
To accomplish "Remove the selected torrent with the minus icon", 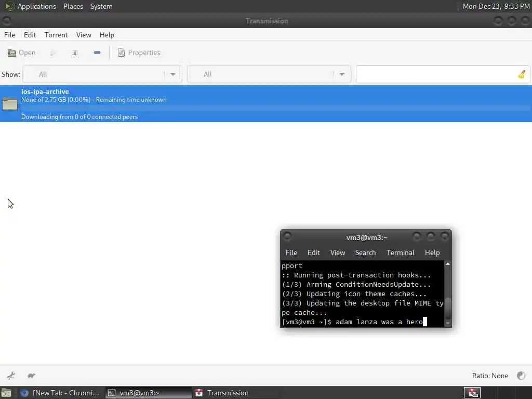I will (97, 53).
